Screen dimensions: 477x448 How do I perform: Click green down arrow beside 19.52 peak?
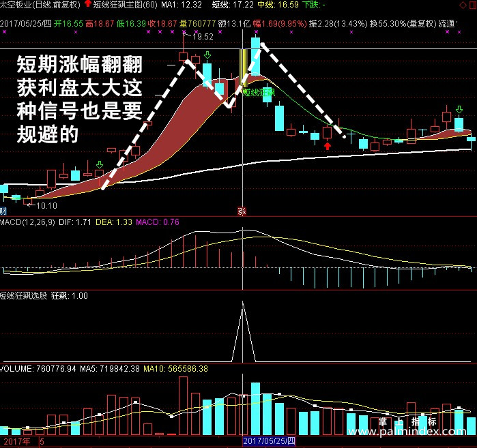click(207, 55)
